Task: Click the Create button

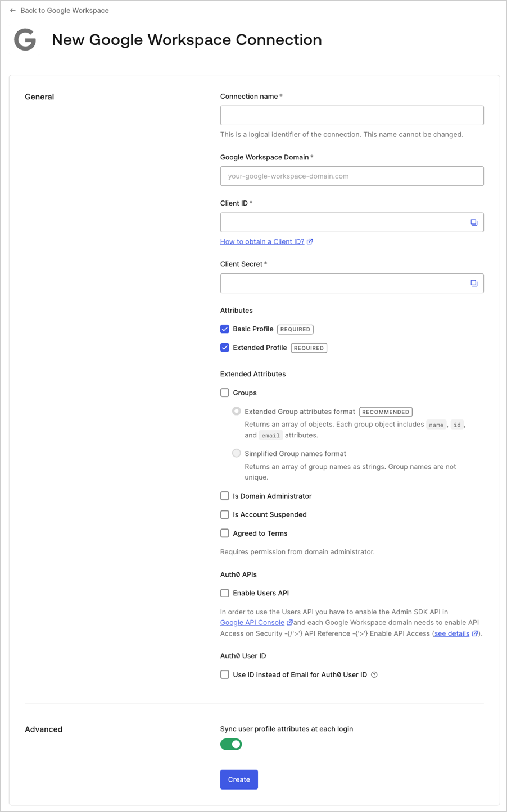Action: click(238, 779)
